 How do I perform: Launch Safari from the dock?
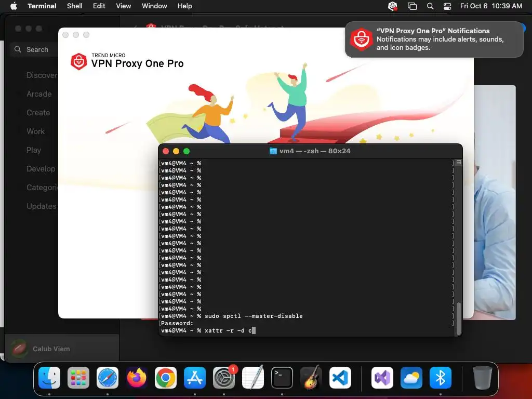point(108,378)
